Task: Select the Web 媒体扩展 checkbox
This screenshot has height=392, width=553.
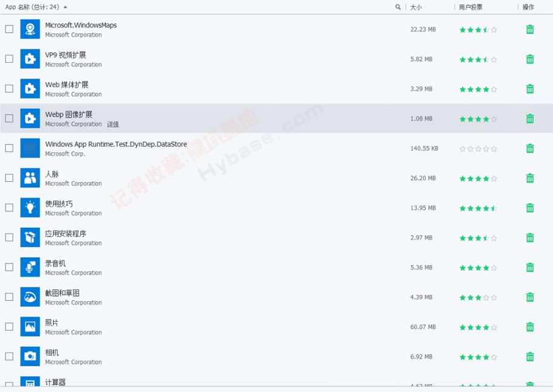Action: 9,88
